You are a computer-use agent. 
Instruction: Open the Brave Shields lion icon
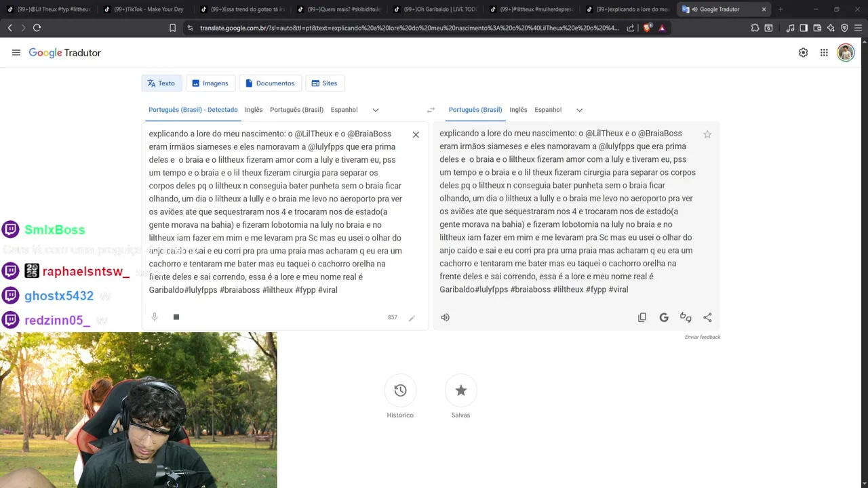pyautogui.click(x=647, y=28)
